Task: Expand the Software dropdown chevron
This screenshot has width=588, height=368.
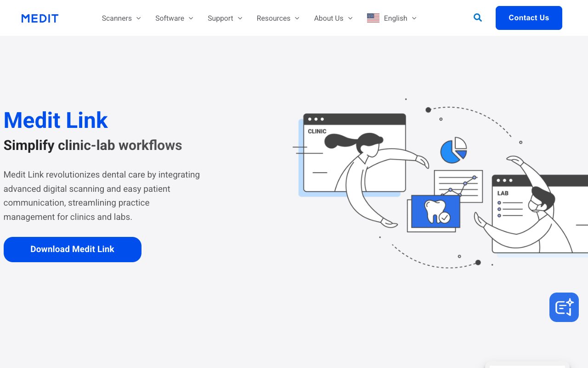Action: 191,18
